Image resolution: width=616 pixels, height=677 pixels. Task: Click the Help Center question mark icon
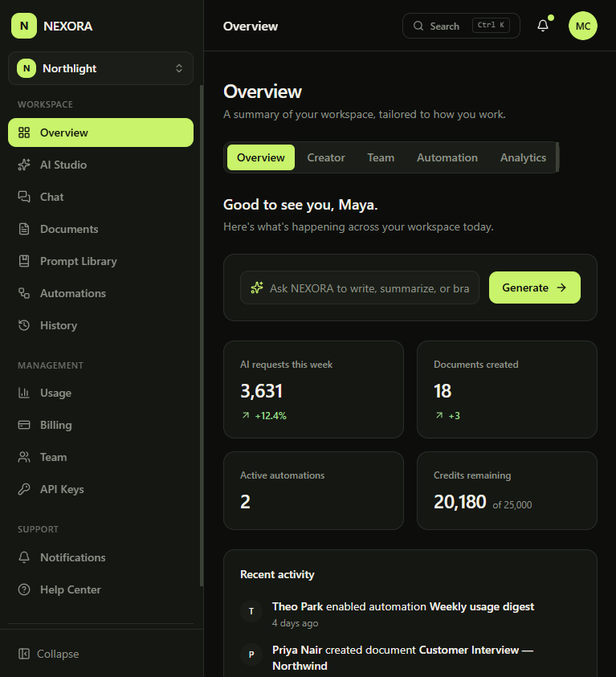point(24,589)
